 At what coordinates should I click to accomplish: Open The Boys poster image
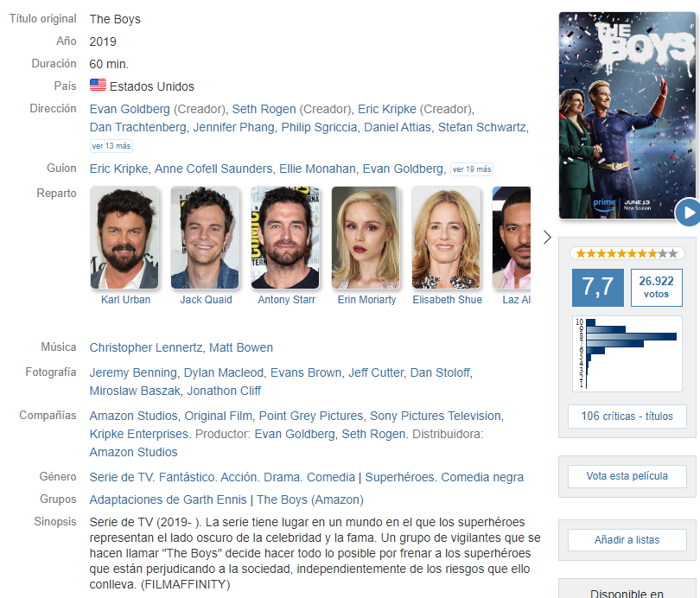point(627,115)
